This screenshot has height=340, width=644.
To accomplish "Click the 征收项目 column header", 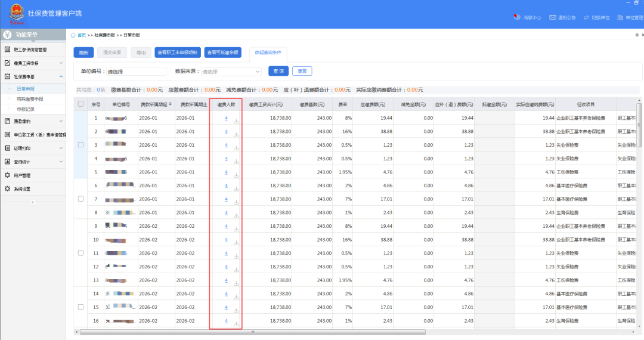I will click(x=586, y=104).
